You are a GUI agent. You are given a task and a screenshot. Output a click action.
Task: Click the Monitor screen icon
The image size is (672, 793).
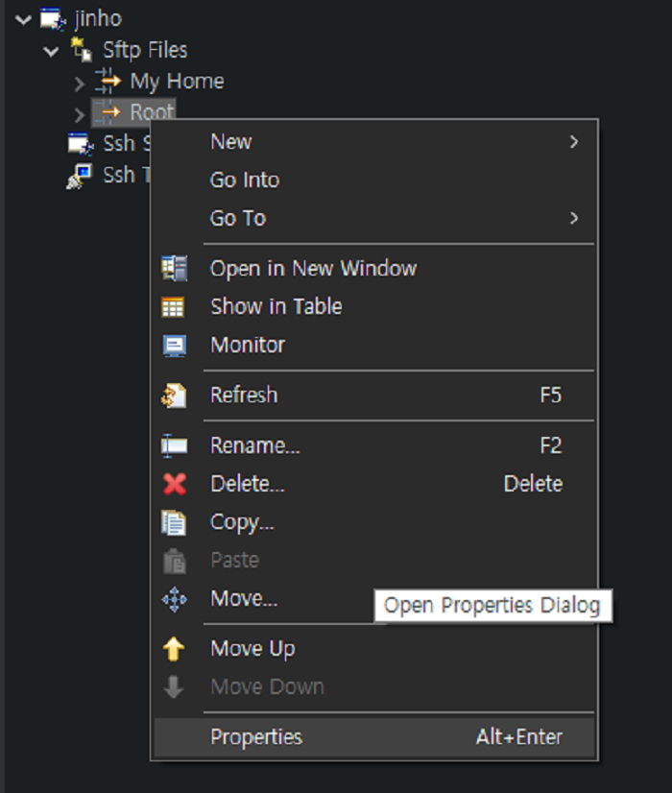174,346
